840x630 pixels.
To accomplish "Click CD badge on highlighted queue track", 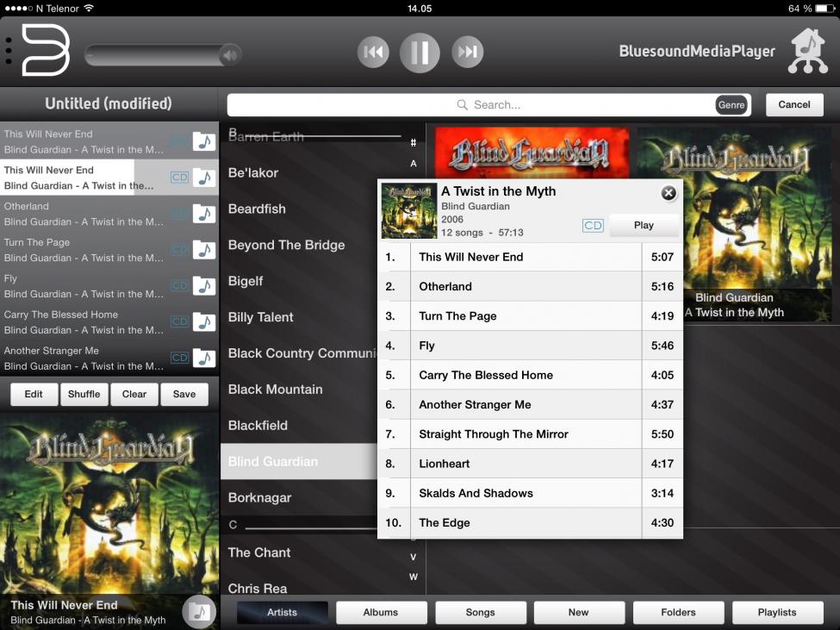I will click(179, 178).
